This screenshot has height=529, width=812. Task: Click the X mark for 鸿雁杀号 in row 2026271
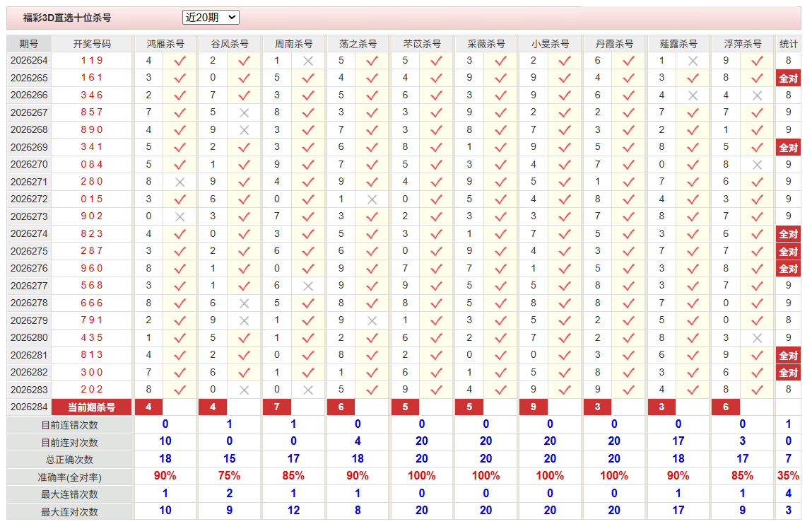[180, 182]
